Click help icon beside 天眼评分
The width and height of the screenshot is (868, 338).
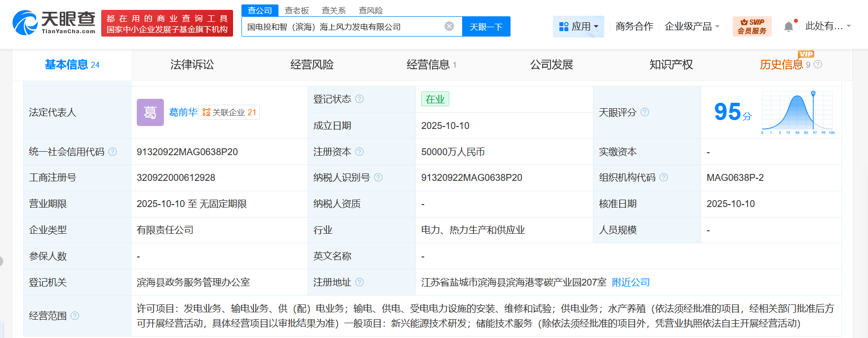point(645,112)
